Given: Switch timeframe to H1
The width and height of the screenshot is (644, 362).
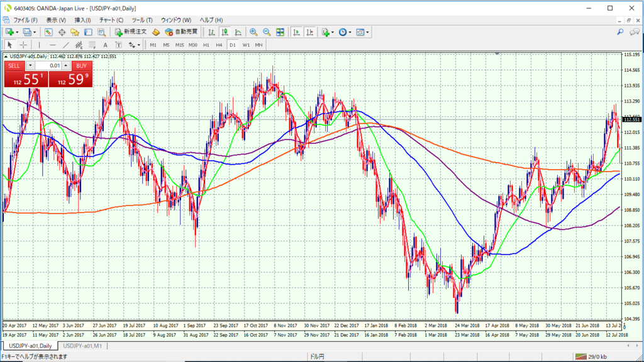Looking at the screenshot, I should 206,45.
